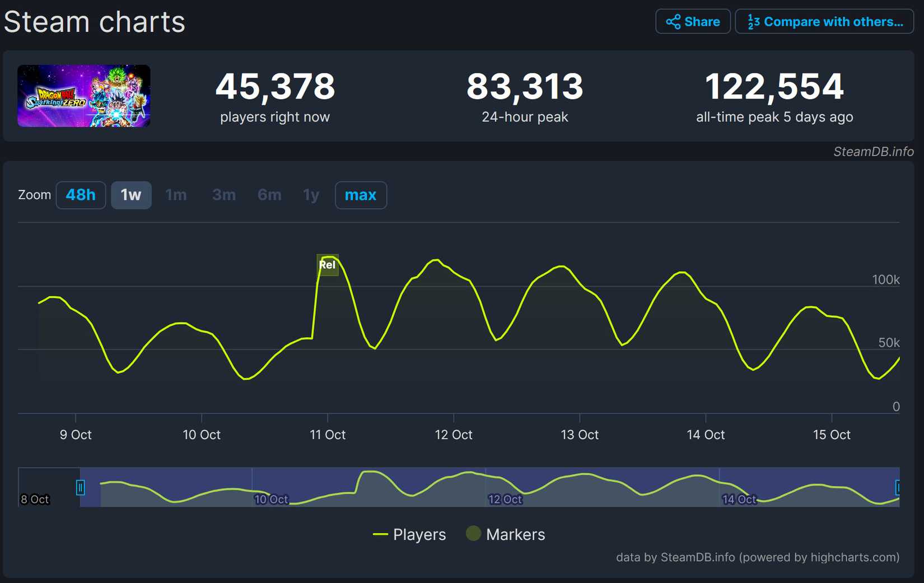924x583 pixels.
Task: Click the right navigator resize handle
Action: click(897, 487)
